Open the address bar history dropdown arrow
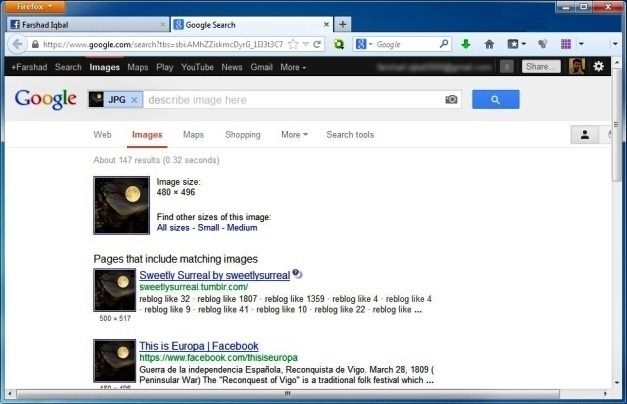The image size is (627, 404). [306, 44]
